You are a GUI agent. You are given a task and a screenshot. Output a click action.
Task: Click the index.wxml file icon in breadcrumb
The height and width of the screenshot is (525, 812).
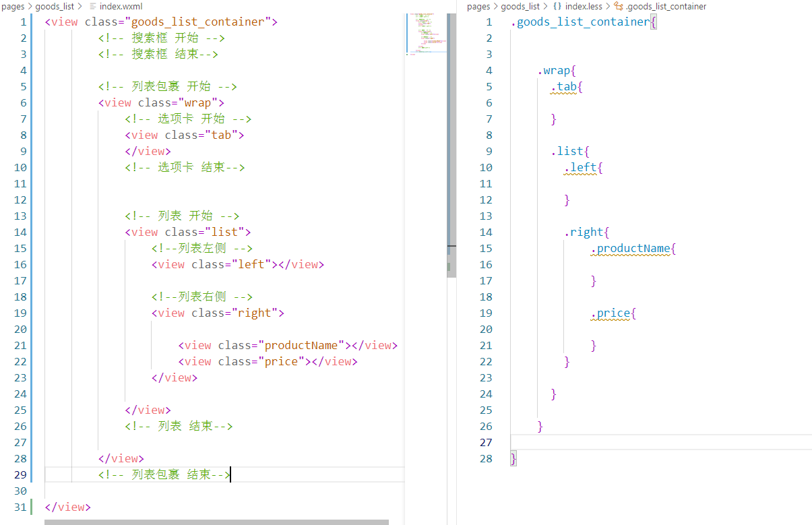[93, 6]
